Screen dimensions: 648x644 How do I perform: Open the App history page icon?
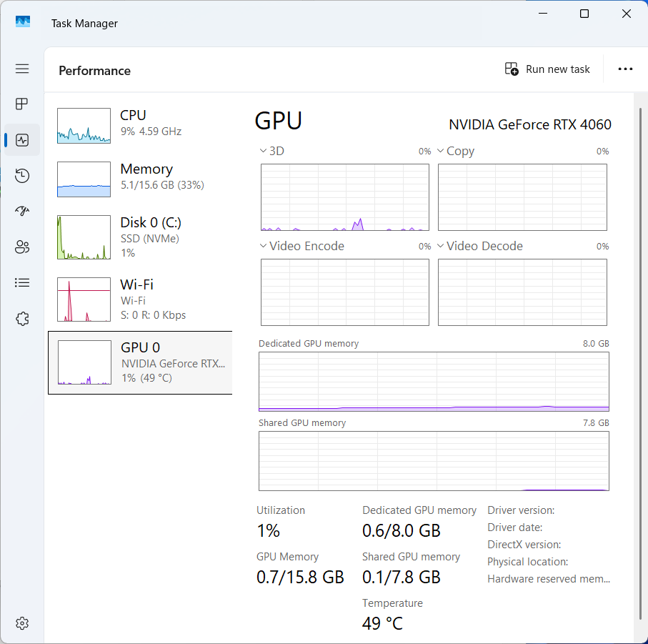(x=22, y=176)
